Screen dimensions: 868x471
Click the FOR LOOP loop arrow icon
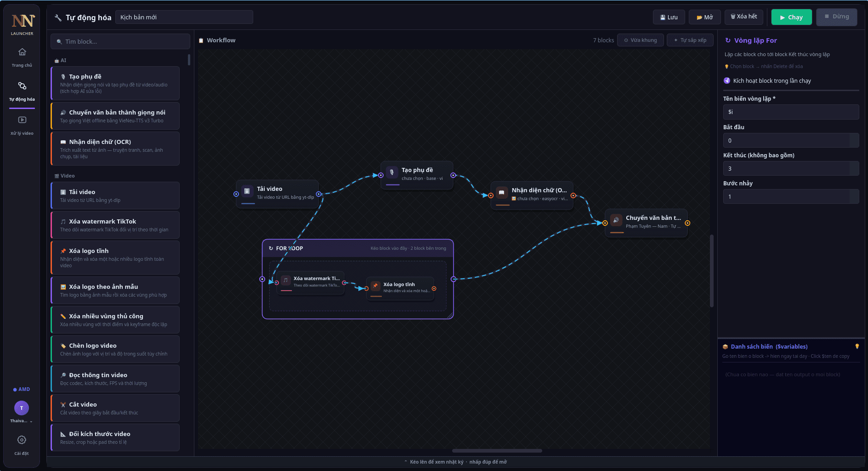click(271, 248)
